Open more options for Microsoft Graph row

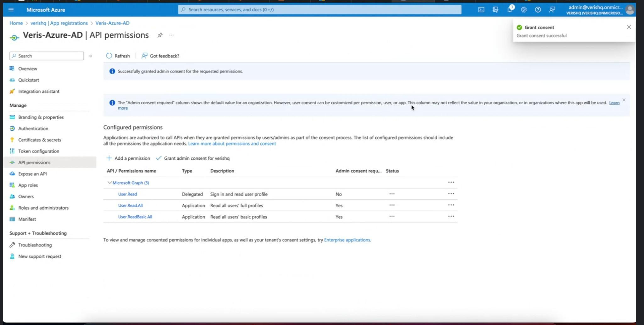451,183
